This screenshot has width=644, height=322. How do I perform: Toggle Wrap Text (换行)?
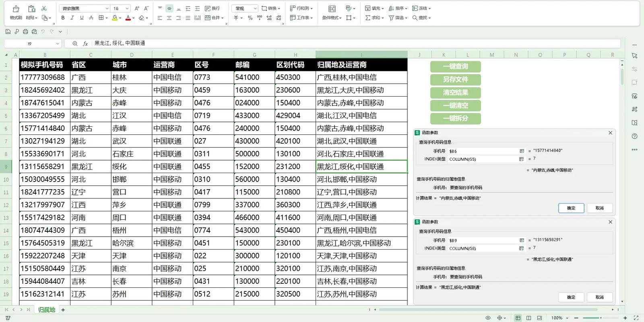pyautogui.click(x=212, y=8)
